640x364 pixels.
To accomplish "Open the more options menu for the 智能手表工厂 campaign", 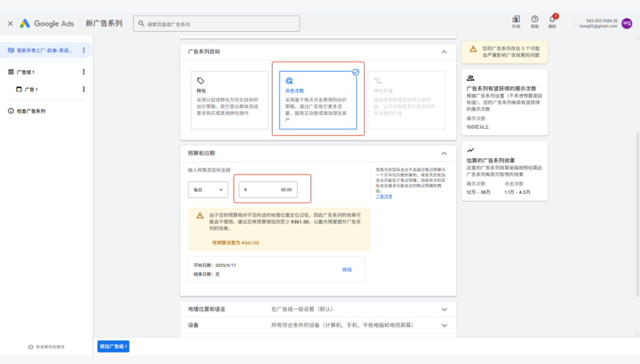I will pos(84,50).
